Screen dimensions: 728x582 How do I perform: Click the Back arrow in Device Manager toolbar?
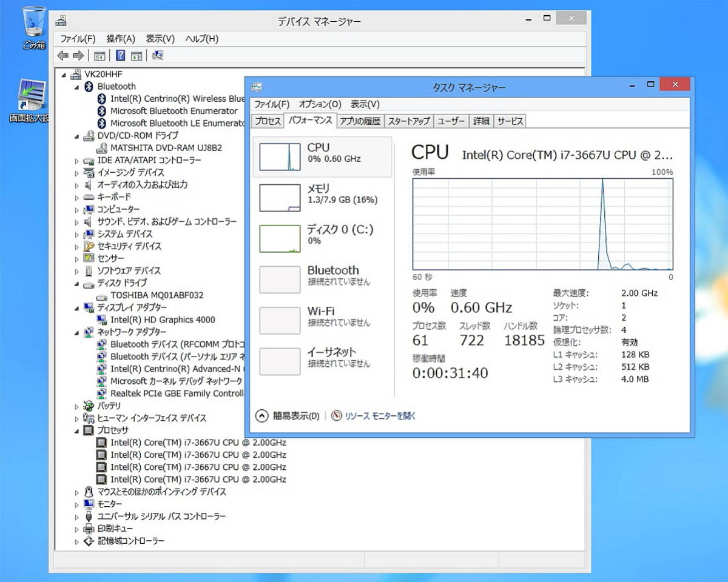click(x=62, y=56)
